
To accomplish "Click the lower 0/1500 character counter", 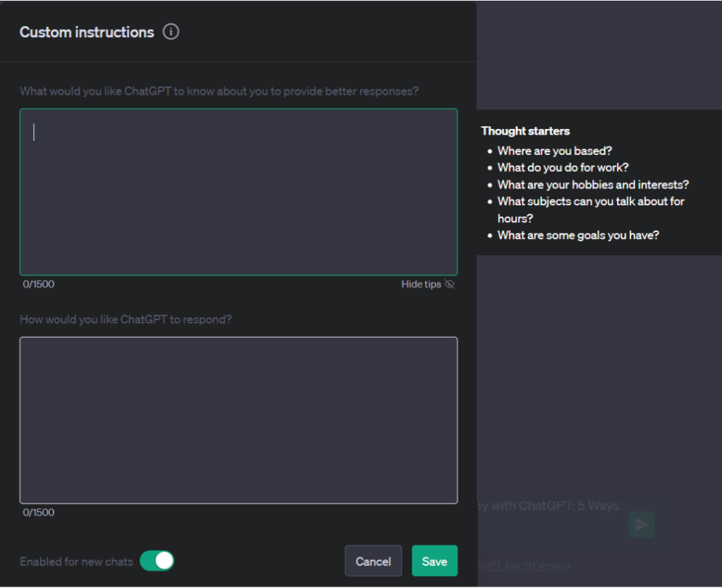I will click(x=38, y=513).
